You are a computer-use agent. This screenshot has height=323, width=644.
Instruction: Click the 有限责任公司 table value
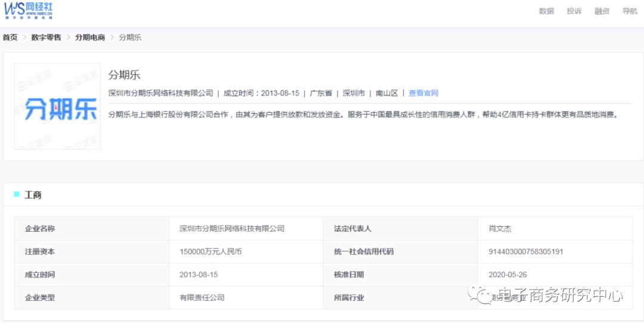tap(202, 297)
